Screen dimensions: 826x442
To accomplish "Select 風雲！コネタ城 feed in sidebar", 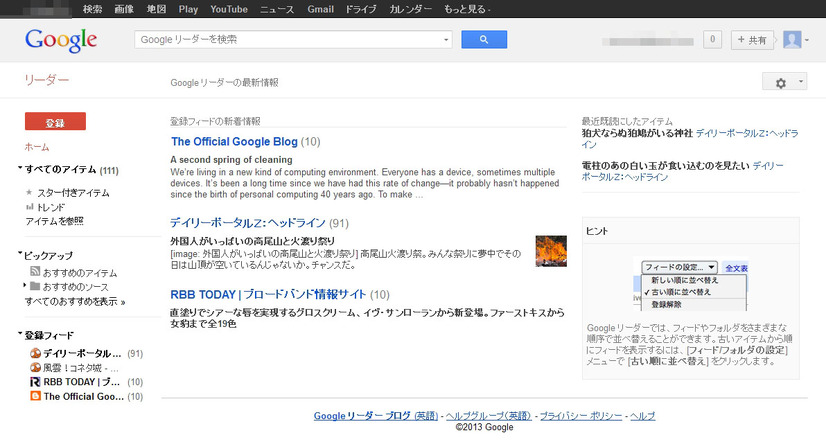I will point(81,368).
